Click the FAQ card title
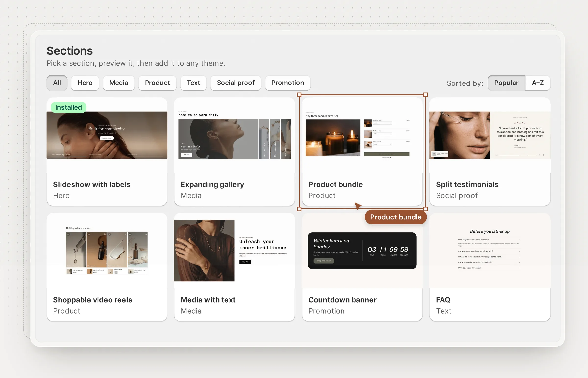Viewport: 588px width, 378px height. (x=443, y=300)
